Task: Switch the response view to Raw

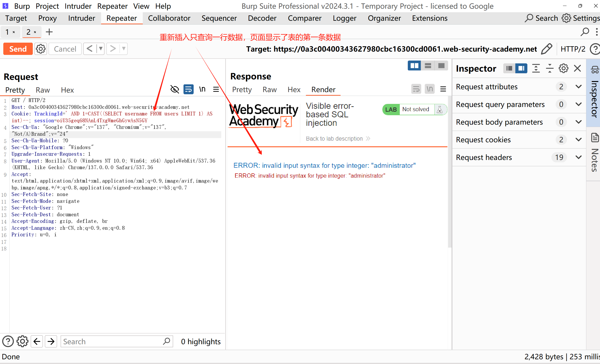Action: click(269, 90)
